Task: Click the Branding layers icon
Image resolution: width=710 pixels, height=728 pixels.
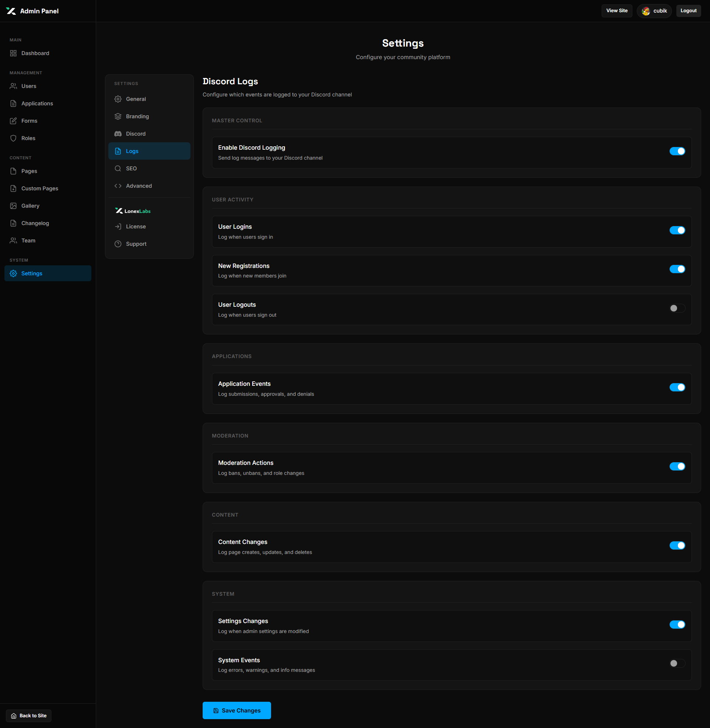Action: (118, 117)
